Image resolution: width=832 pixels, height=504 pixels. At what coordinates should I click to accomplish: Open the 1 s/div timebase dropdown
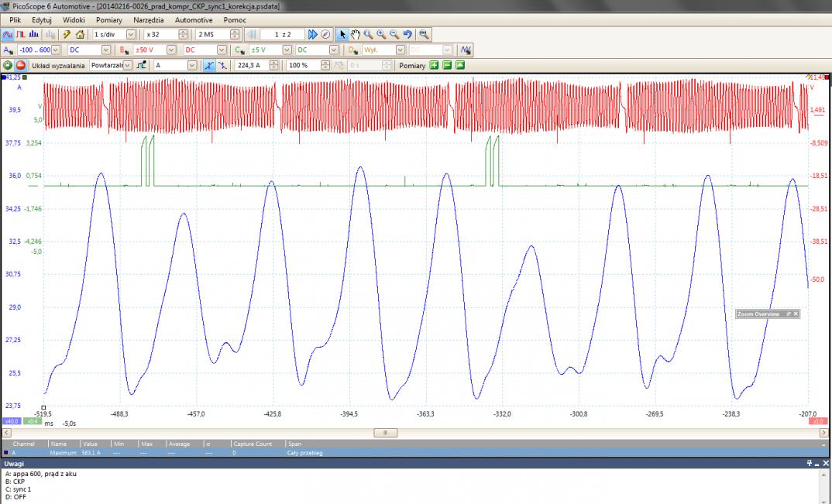click(130, 34)
